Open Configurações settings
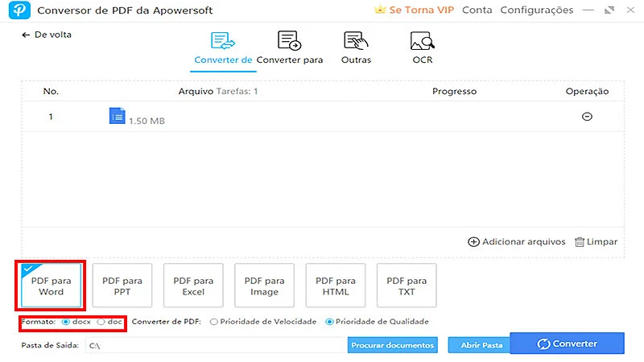 pos(536,10)
